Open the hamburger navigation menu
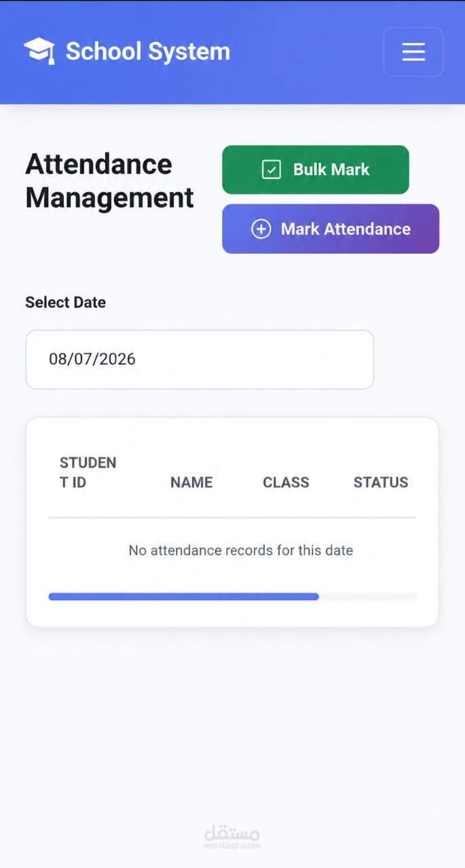Viewport: 465px width, 868px height. point(413,52)
